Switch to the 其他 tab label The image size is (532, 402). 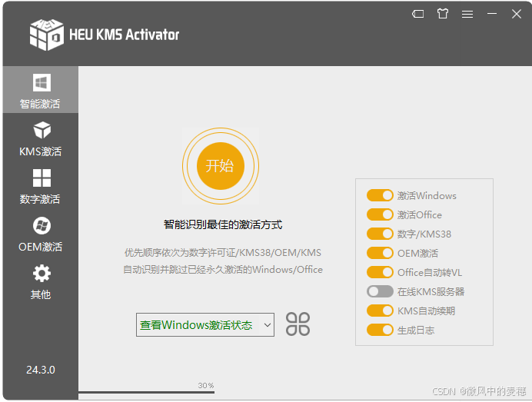click(x=41, y=294)
